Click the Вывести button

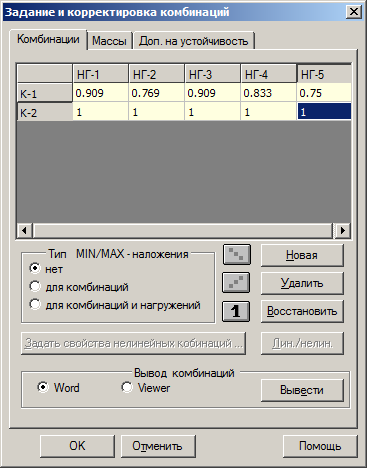[302, 390]
